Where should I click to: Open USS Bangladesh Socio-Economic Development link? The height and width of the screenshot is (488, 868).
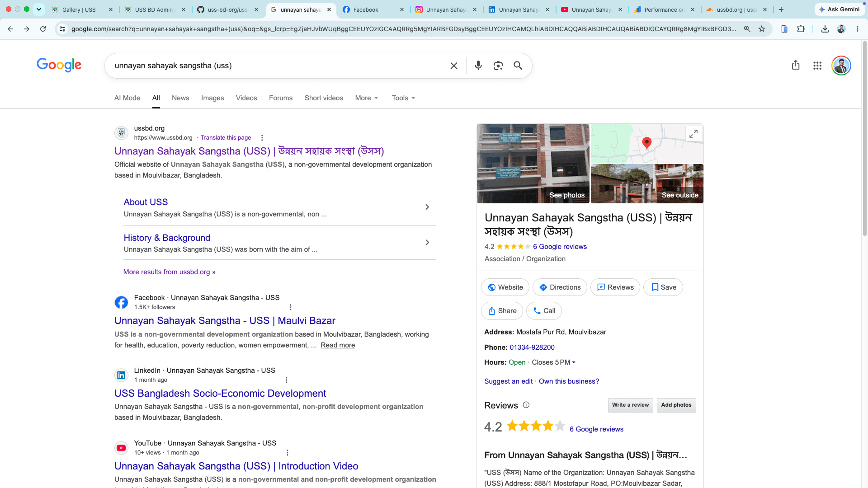pos(220,394)
